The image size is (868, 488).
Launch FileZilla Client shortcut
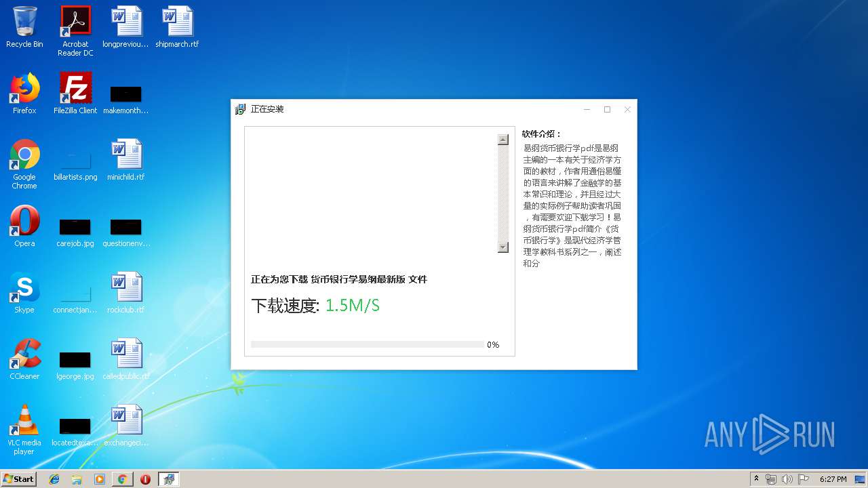(75, 94)
